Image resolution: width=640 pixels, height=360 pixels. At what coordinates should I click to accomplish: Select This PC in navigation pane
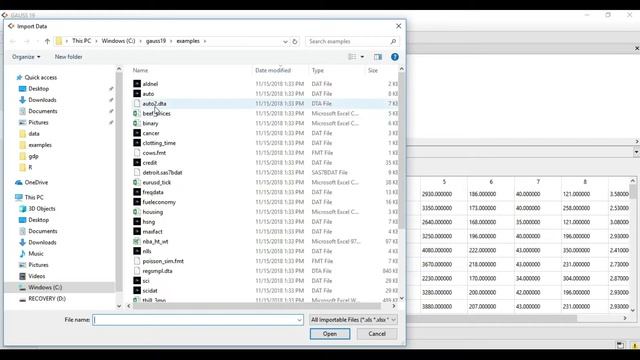pos(34,197)
